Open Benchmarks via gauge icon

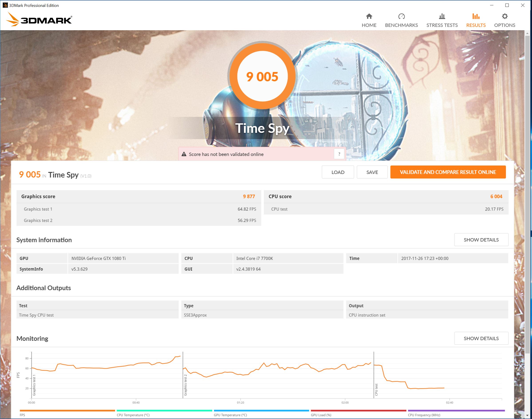tap(401, 16)
